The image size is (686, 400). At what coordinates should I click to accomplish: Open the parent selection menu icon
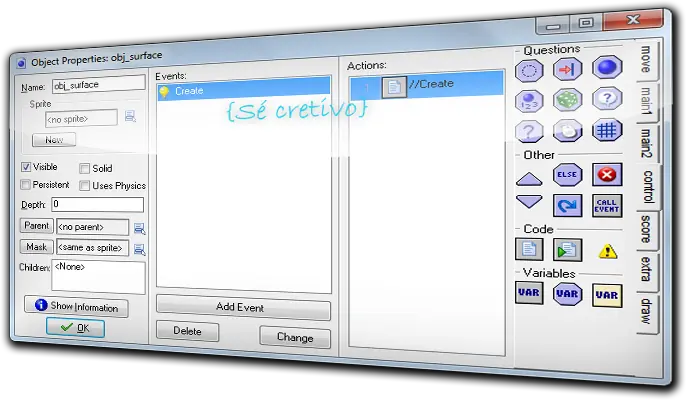point(139,228)
